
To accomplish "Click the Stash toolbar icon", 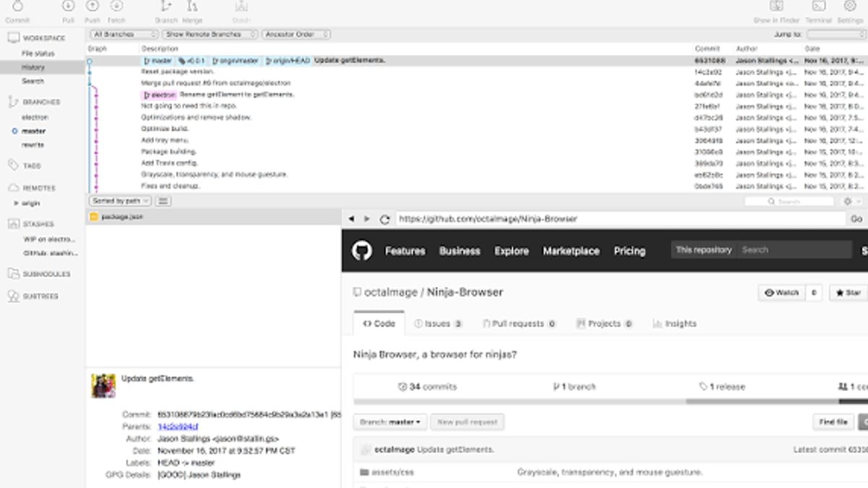I will [x=241, y=6].
